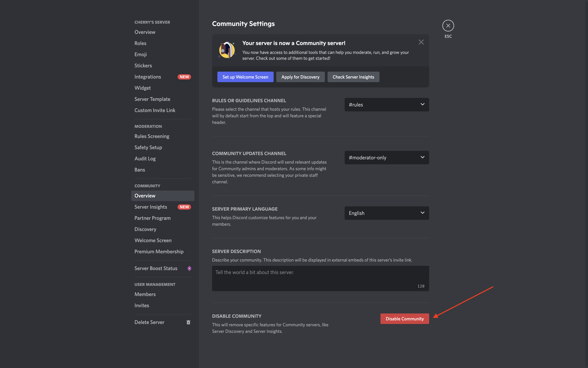Click the Safety Setup icon in sidebar
The width and height of the screenshot is (588, 368).
pyautogui.click(x=148, y=147)
